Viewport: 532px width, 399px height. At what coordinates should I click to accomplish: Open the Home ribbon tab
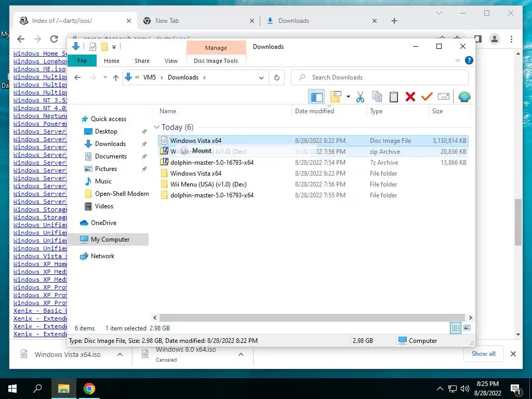click(x=112, y=61)
